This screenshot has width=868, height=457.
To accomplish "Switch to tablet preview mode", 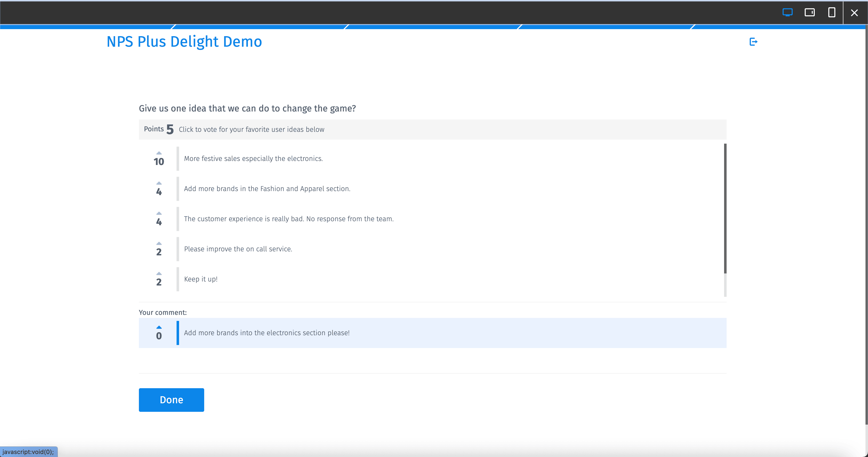I will click(x=810, y=13).
